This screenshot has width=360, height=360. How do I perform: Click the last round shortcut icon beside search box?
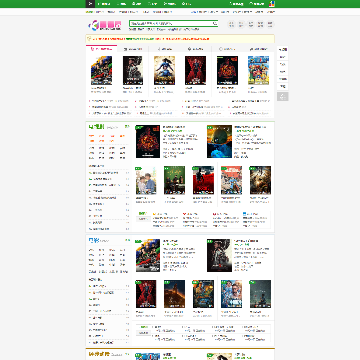click(270, 24)
